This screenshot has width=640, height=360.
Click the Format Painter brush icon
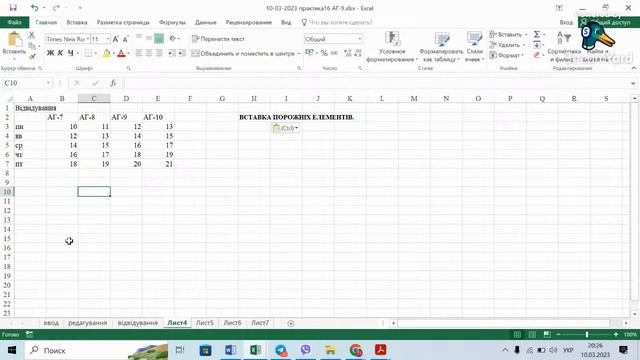click(x=32, y=57)
